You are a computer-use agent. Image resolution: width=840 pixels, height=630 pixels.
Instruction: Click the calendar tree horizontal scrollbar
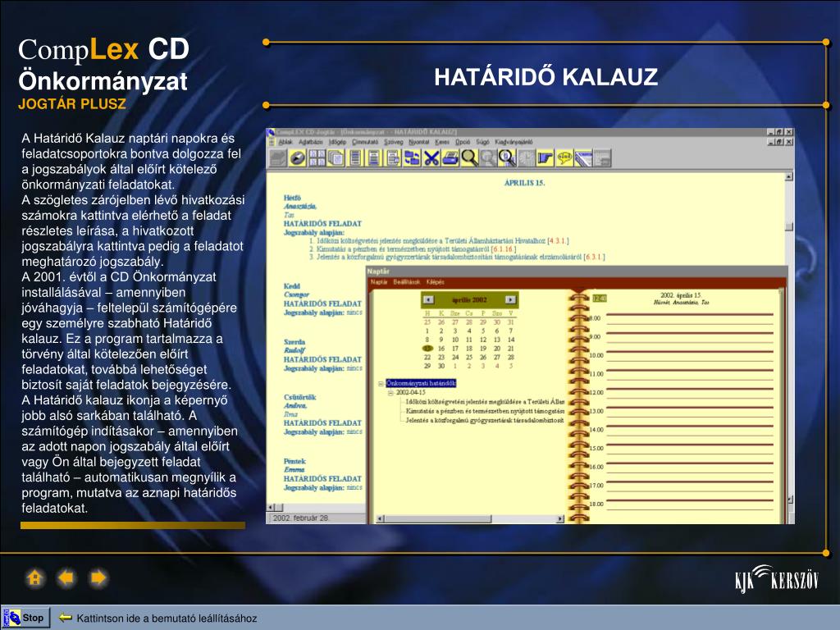[x=470, y=518]
